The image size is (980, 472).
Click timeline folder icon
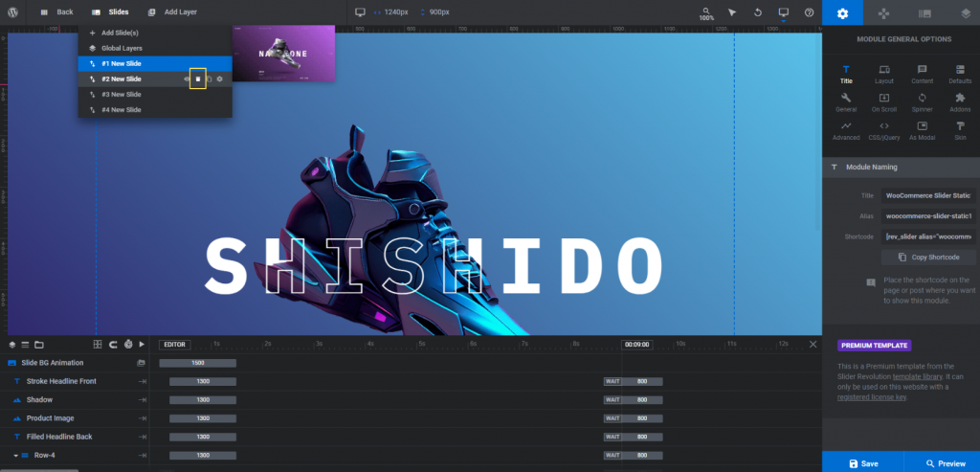(38, 345)
